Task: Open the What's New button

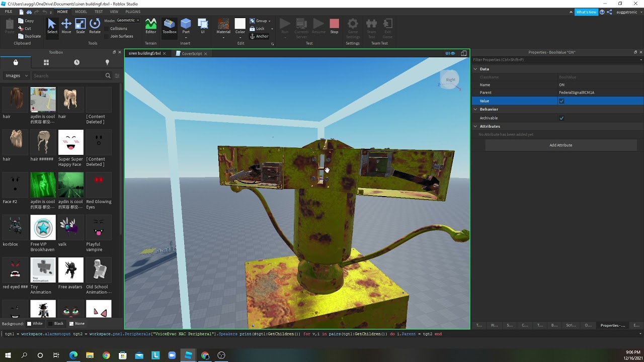Action: coord(586,12)
